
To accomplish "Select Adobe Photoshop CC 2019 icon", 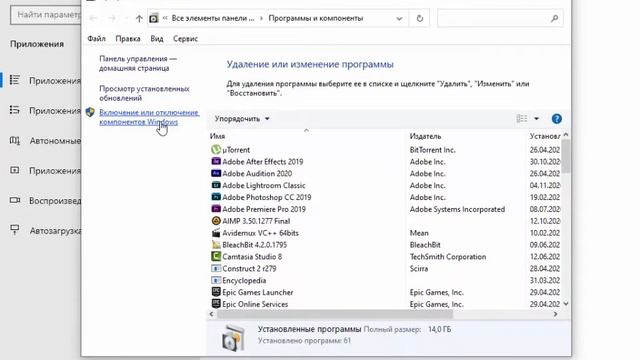I will click(x=216, y=197).
